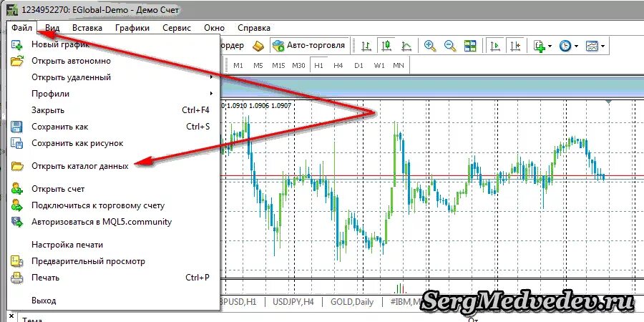Toggle chart auto scroll
The image size is (644, 322).
pos(495,46)
